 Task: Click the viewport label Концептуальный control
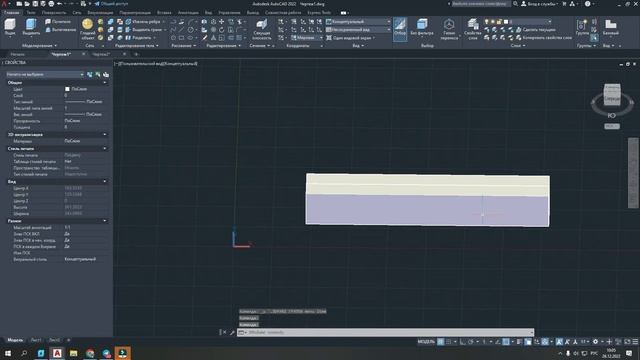click(x=181, y=64)
